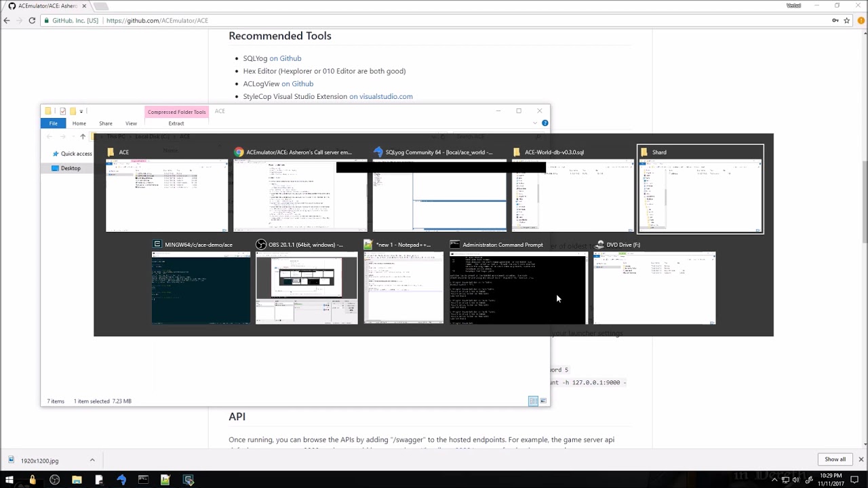Open the Share ribbon tab

[106, 123]
